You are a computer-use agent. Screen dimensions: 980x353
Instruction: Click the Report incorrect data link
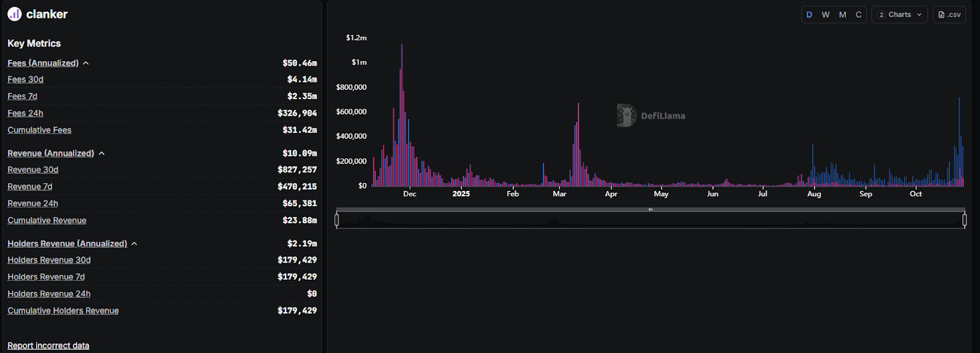click(x=48, y=346)
